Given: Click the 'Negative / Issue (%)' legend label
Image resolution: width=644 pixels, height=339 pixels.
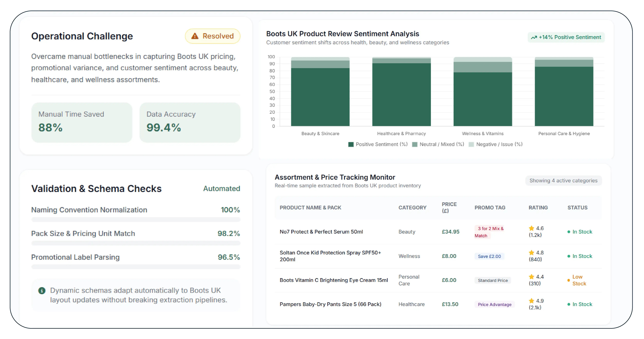Looking at the screenshot, I should pyautogui.click(x=499, y=144).
